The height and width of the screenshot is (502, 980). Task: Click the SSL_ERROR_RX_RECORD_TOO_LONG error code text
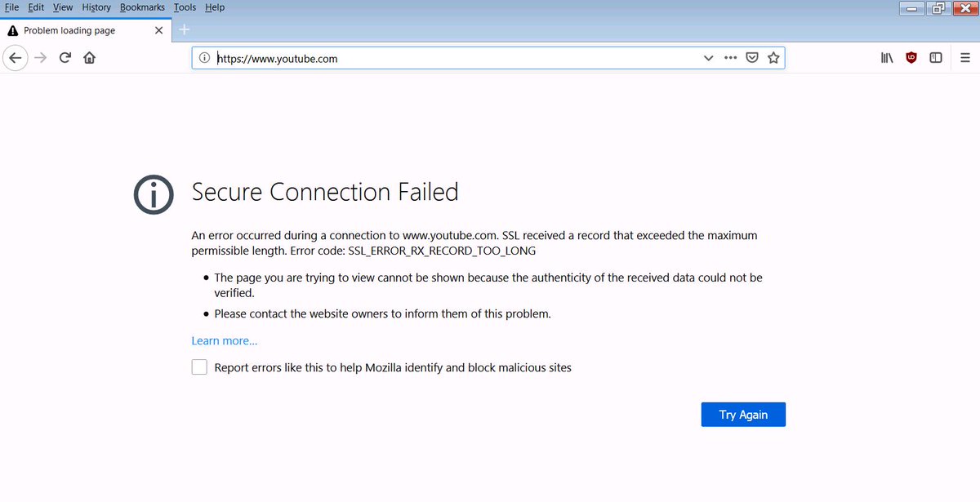442,251
